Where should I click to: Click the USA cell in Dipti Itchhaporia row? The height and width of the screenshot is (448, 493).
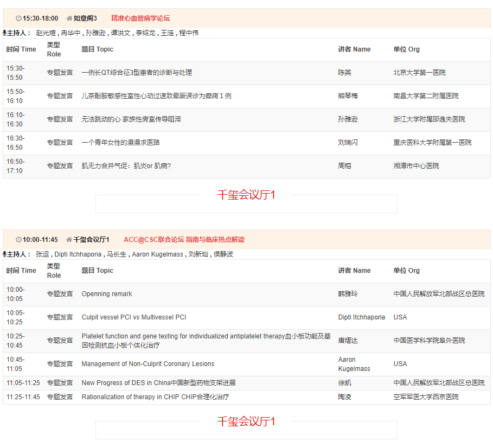(x=400, y=317)
